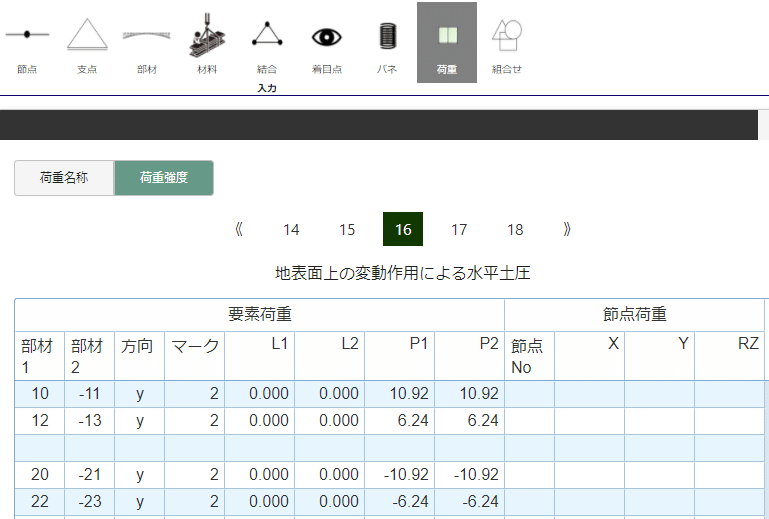The image size is (769, 519).
Task: Click empty 節点 No cell in row 10
Action: point(530,394)
